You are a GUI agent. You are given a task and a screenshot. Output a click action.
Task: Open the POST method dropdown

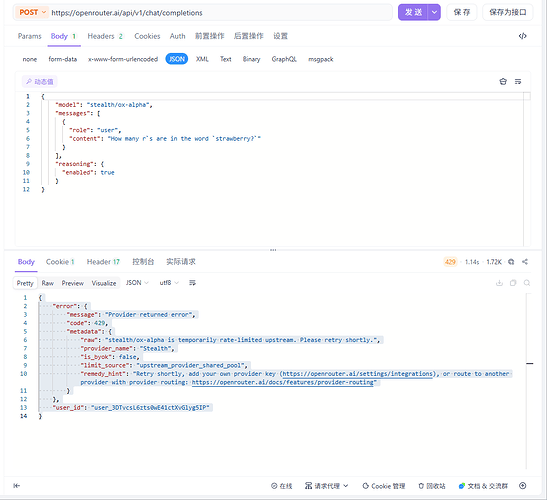point(32,13)
